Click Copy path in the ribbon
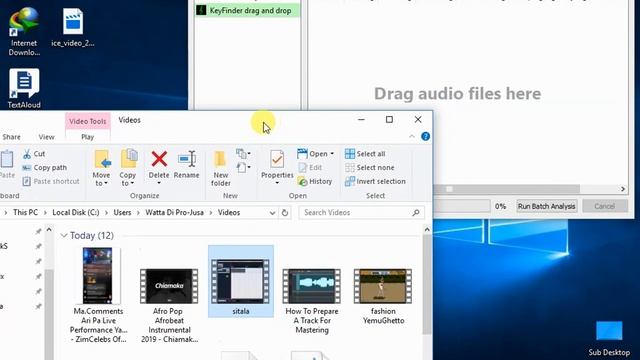 44,168
